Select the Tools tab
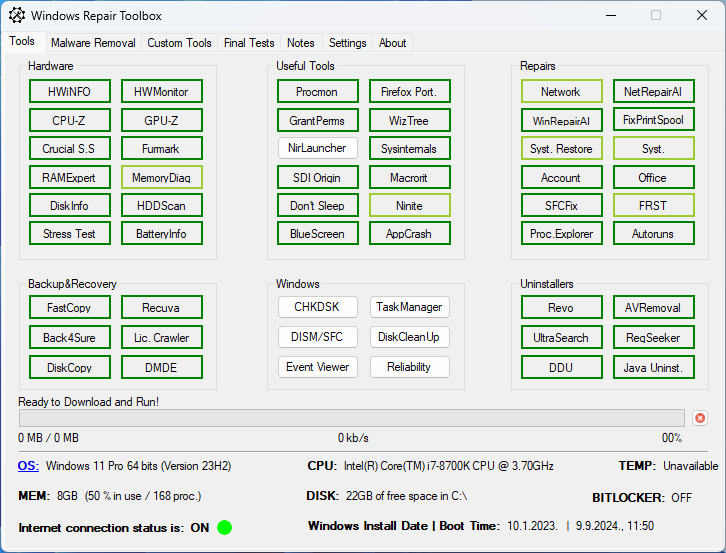This screenshot has height=553, width=726. point(22,41)
